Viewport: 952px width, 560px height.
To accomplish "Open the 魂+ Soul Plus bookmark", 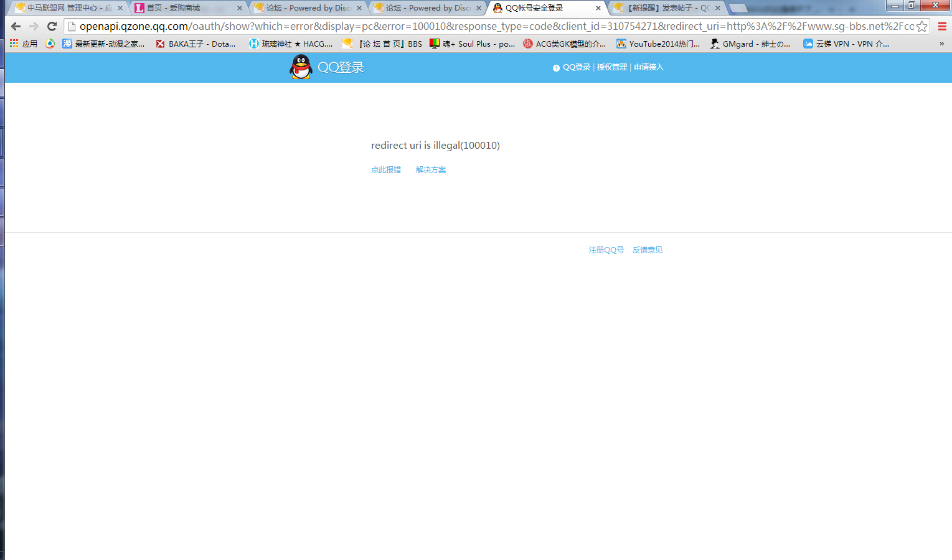I will pyautogui.click(x=473, y=44).
